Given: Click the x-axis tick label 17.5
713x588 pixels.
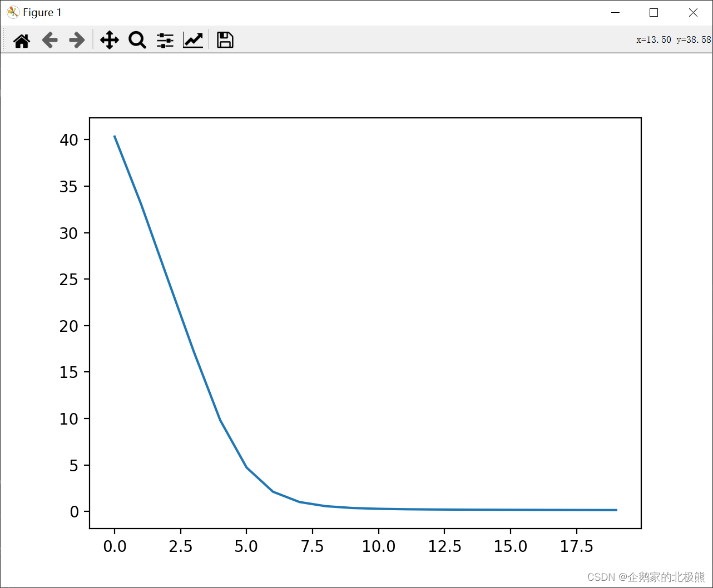Looking at the screenshot, I should click(x=577, y=546).
